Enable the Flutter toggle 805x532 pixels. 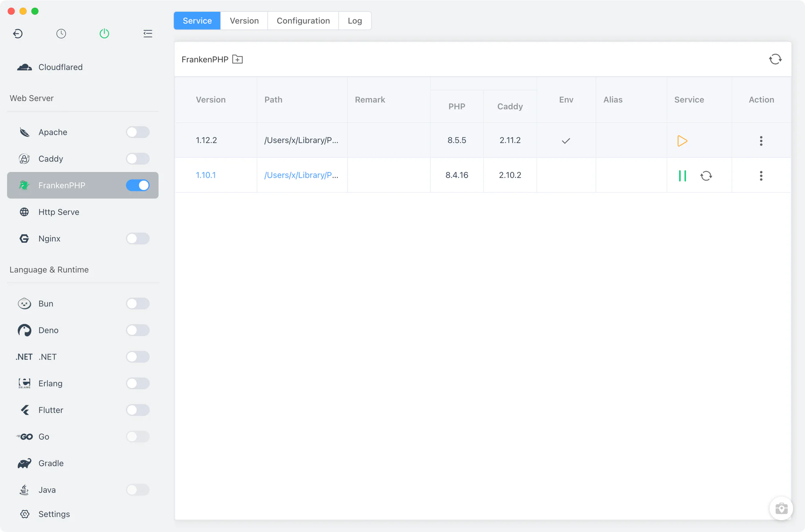(x=138, y=410)
